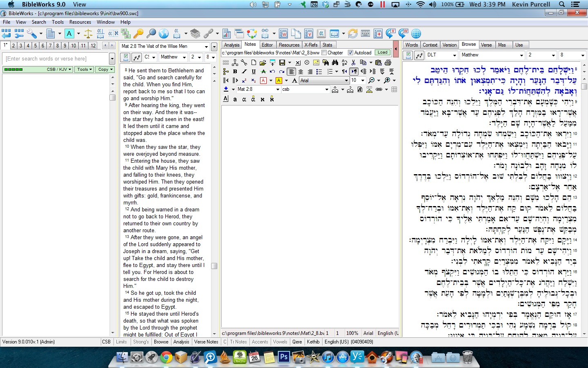Switch to the X-Refs tab
Image resolution: width=588 pixels, height=368 pixels.
[x=311, y=45]
